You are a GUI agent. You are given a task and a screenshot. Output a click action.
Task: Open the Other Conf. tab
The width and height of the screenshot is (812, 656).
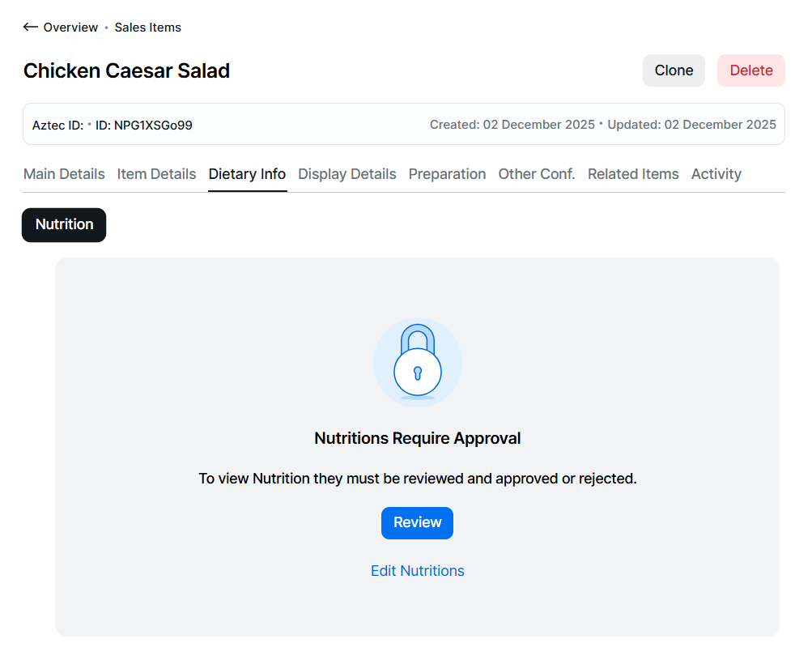(537, 174)
